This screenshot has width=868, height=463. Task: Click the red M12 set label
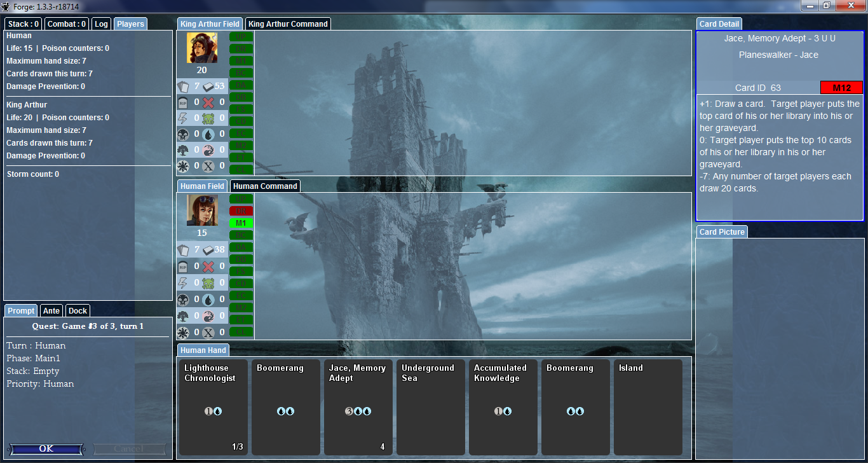[x=841, y=88]
